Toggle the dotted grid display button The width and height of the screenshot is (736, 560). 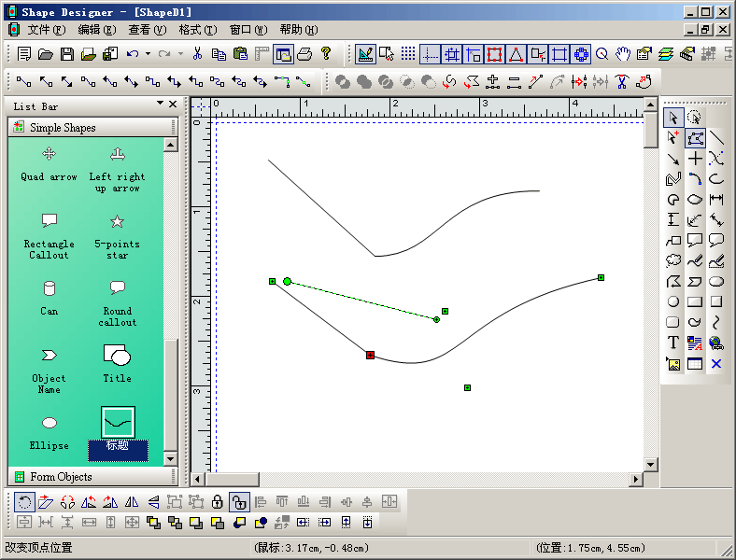[408, 54]
